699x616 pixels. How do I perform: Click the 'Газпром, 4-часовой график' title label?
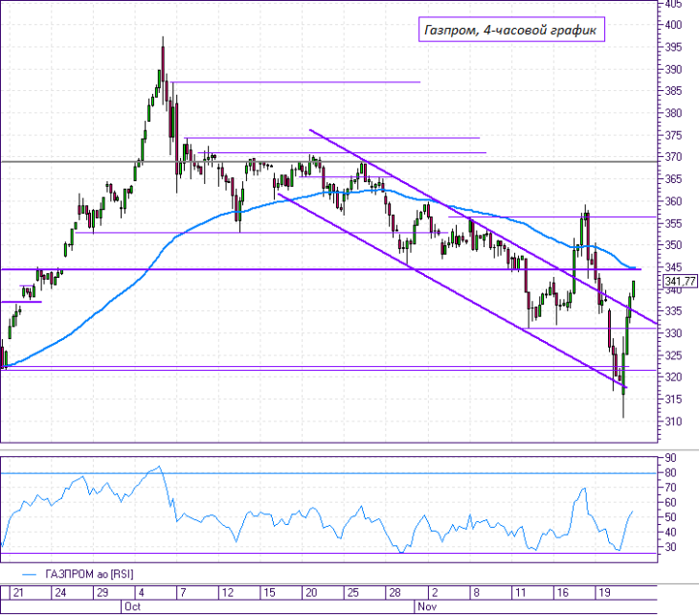click(x=511, y=30)
